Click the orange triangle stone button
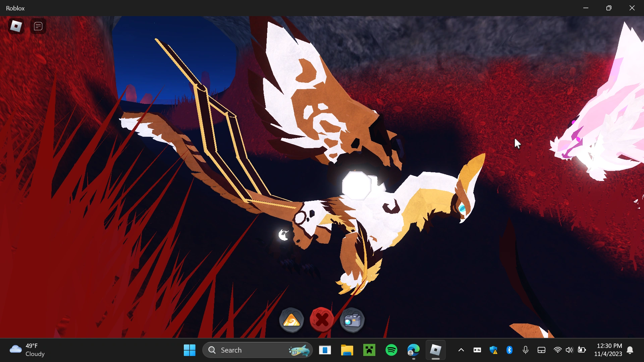Image resolution: width=644 pixels, height=362 pixels. 291,320
